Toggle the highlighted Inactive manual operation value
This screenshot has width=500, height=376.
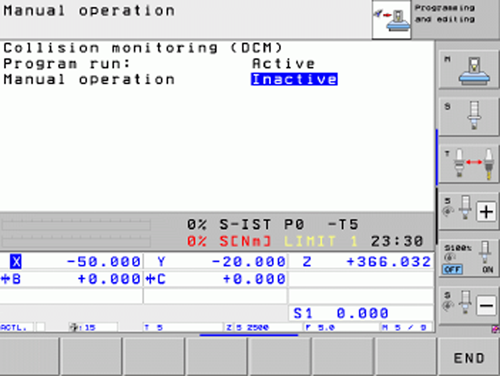click(x=294, y=79)
